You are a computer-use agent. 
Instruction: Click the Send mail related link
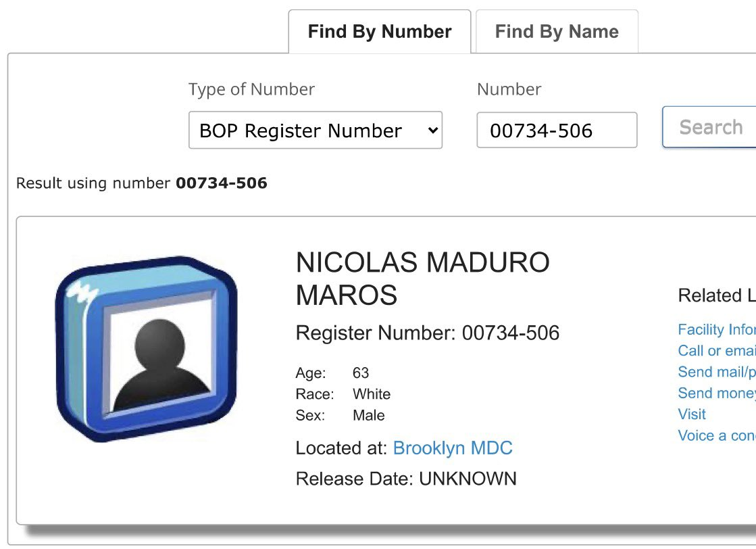click(x=716, y=372)
